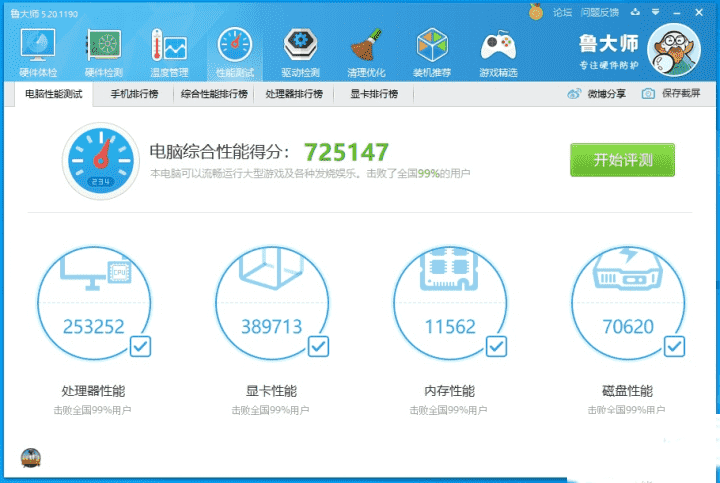Toggle the 内存性能 checkbox
The image size is (720, 483).
496,346
